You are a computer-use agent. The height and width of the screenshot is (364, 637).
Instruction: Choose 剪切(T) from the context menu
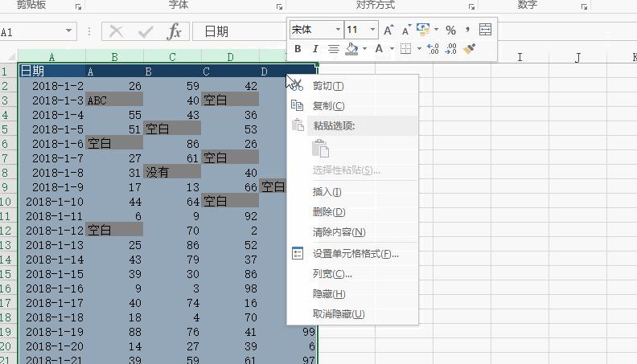tap(352, 86)
